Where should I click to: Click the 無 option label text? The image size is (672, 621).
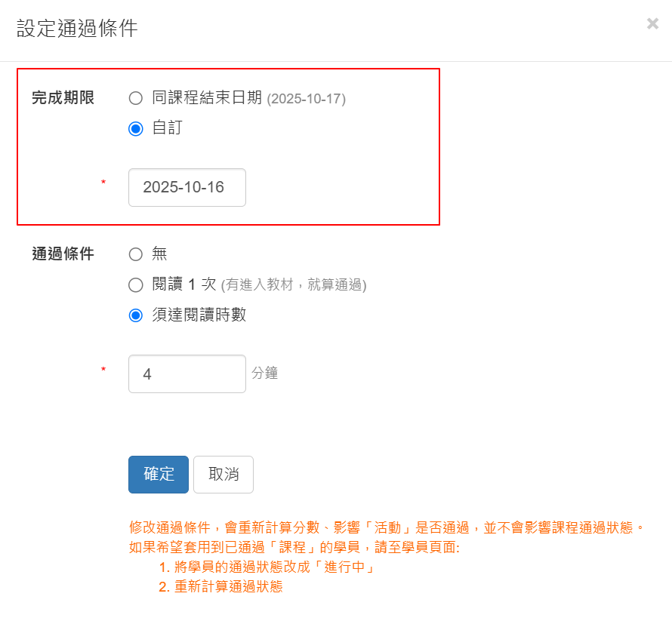point(159,254)
